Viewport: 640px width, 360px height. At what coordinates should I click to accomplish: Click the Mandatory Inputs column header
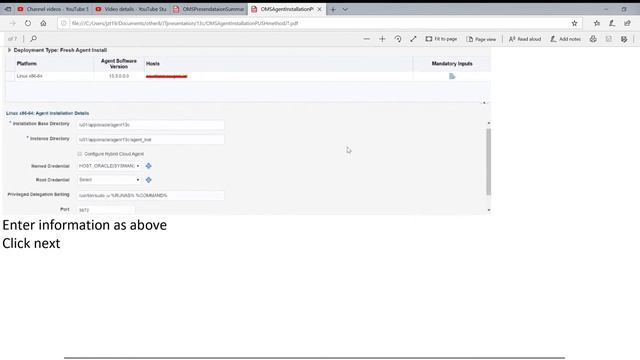coord(452,64)
